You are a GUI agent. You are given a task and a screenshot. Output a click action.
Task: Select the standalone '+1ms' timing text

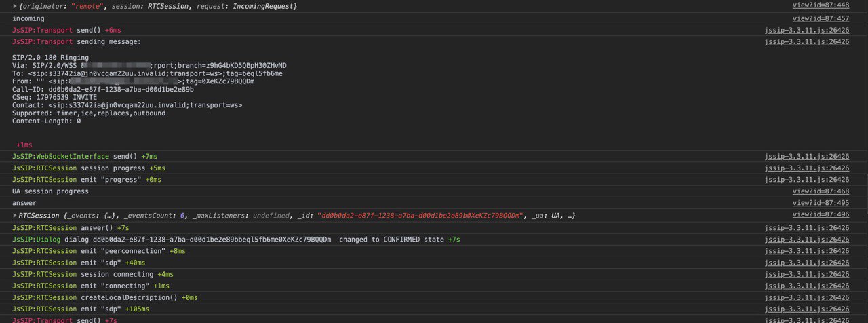[x=24, y=145]
